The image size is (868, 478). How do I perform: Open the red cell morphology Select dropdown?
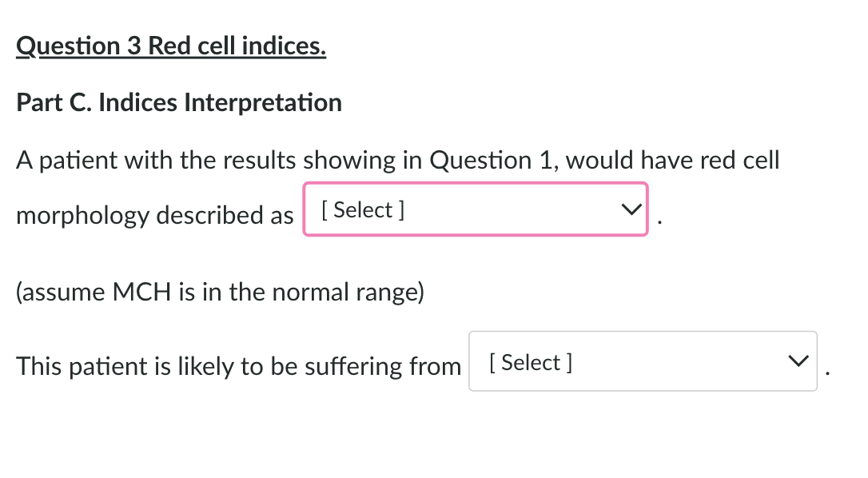click(x=476, y=209)
